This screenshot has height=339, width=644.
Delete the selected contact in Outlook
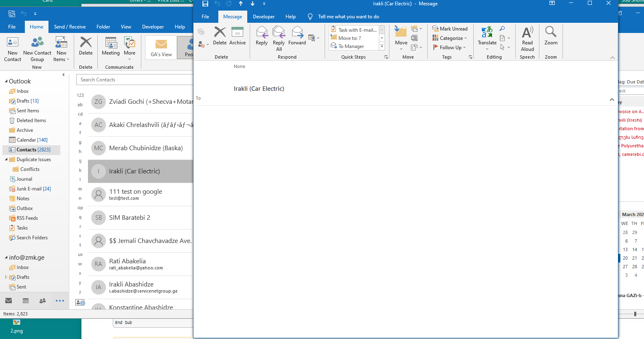pos(86,46)
